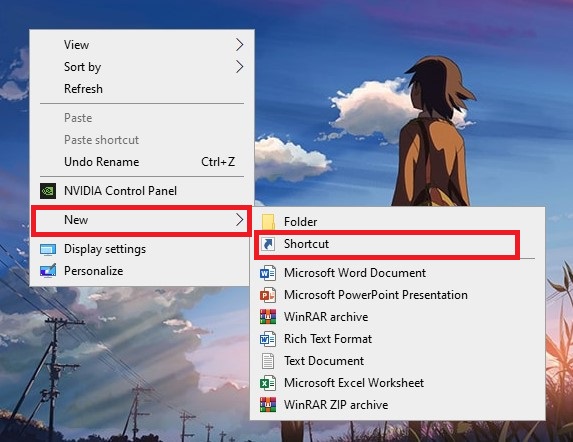Click the WinRAR archive icon
Screen dimensions: 573x442
pyautogui.click(x=268, y=317)
